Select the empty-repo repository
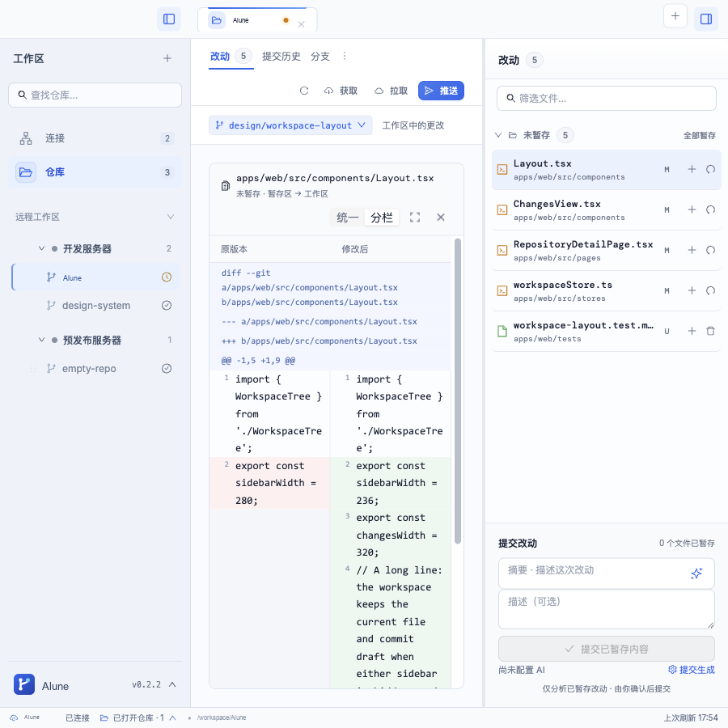728x728 pixels. click(95, 369)
